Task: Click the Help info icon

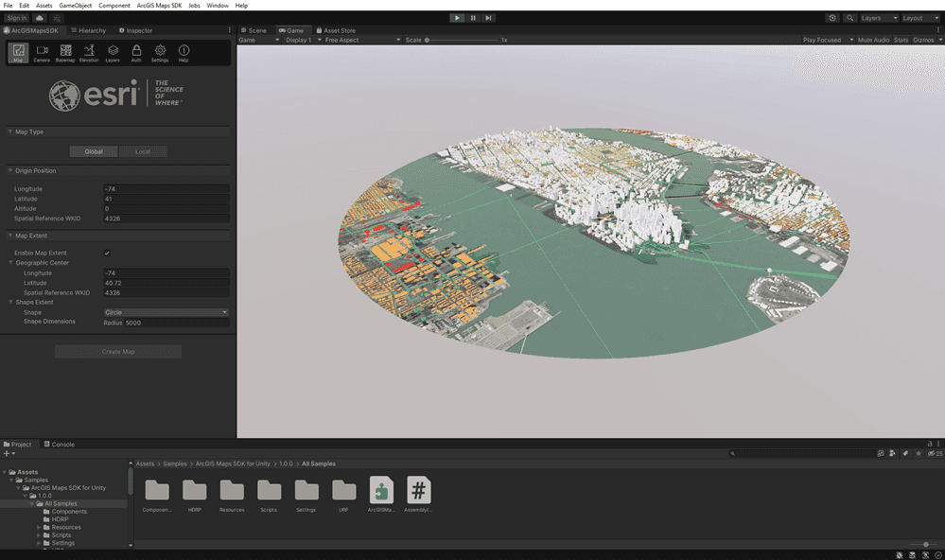Action: coord(183,54)
